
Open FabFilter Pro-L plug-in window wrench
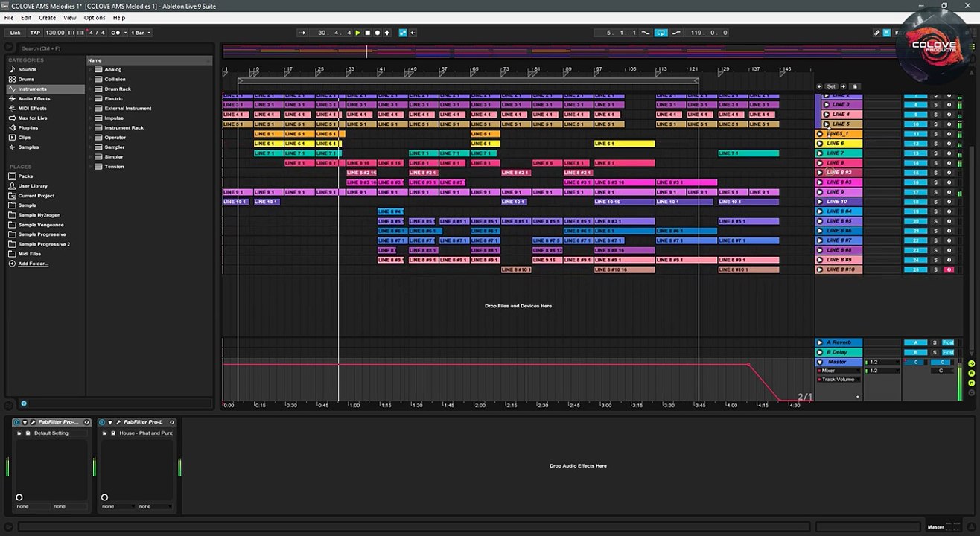(x=118, y=422)
